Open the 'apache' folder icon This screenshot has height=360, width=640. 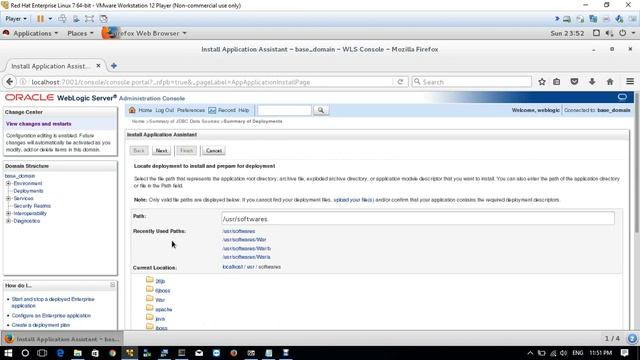[x=150, y=308]
